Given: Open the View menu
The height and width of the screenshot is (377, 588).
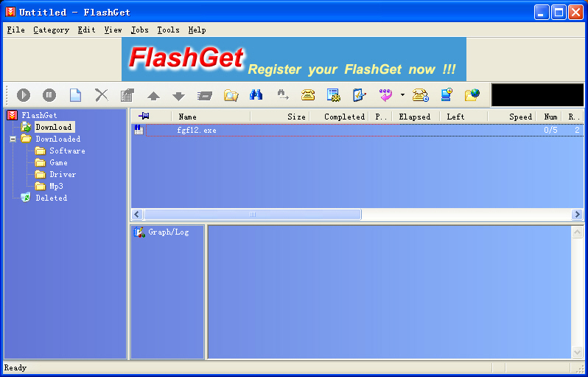Looking at the screenshot, I should pyautogui.click(x=113, y=30).
